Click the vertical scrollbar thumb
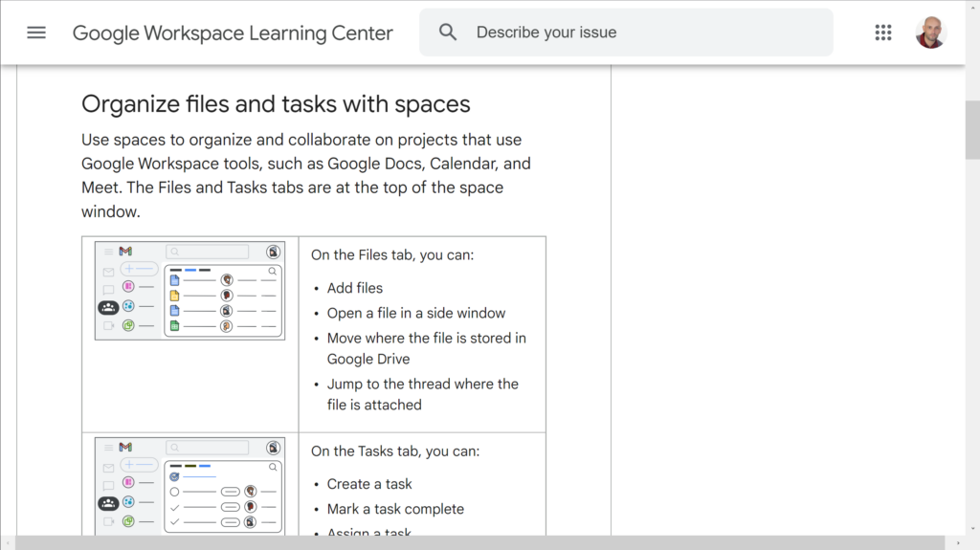This screenshot has height=550, width=980. pos(972,130)
